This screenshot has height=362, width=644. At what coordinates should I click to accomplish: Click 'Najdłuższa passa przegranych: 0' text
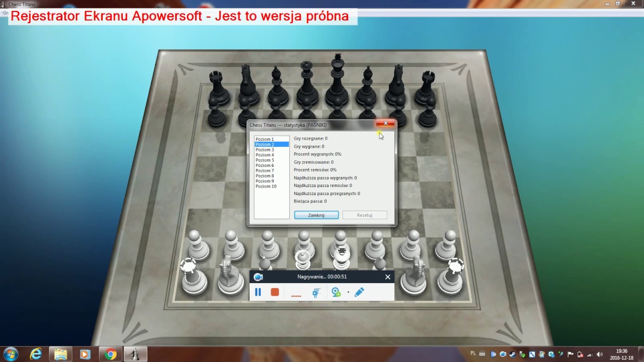327,194
